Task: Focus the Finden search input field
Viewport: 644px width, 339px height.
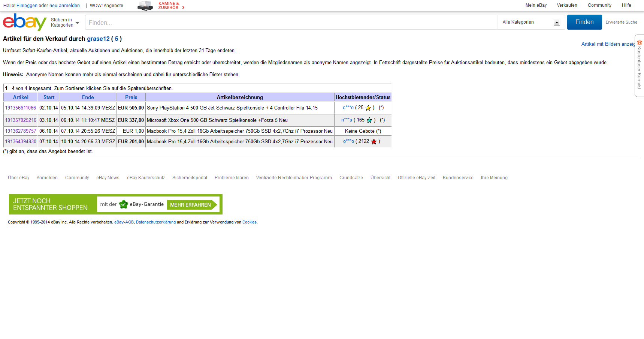Action: [291, 22]
